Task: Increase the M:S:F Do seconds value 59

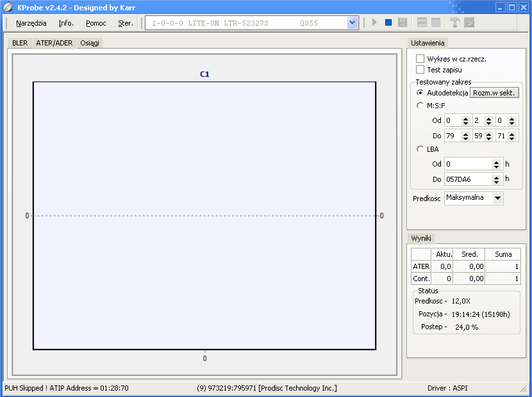Action: coord(488,134)
